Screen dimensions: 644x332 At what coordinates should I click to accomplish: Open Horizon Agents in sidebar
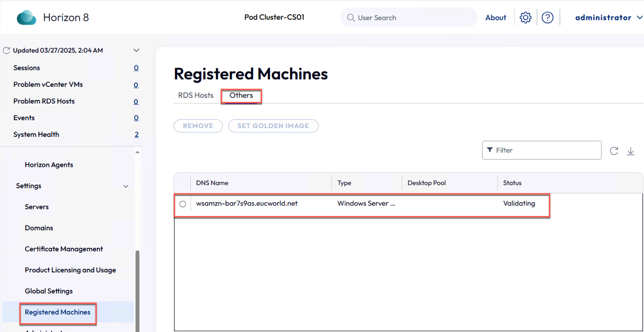[x=49, y=165]
